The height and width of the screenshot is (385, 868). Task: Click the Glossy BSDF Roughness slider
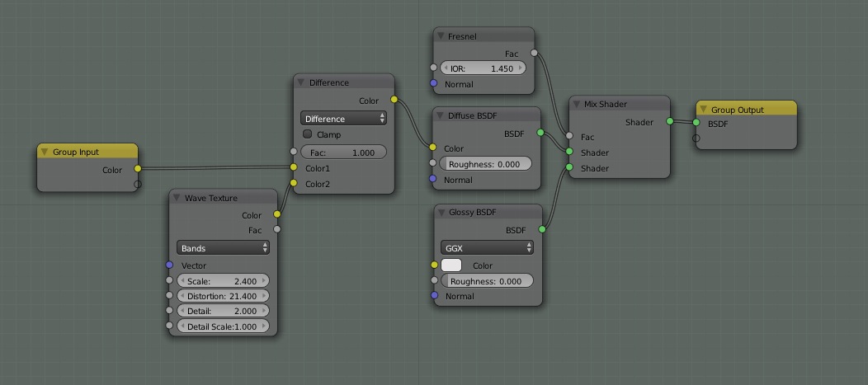click(x=487, y=281)
